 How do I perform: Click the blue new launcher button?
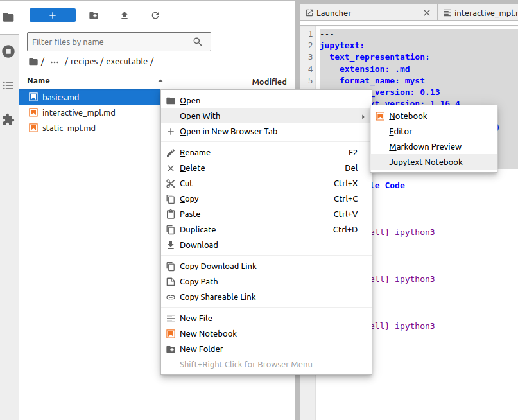pyautogui.click(x=52, y=15)
